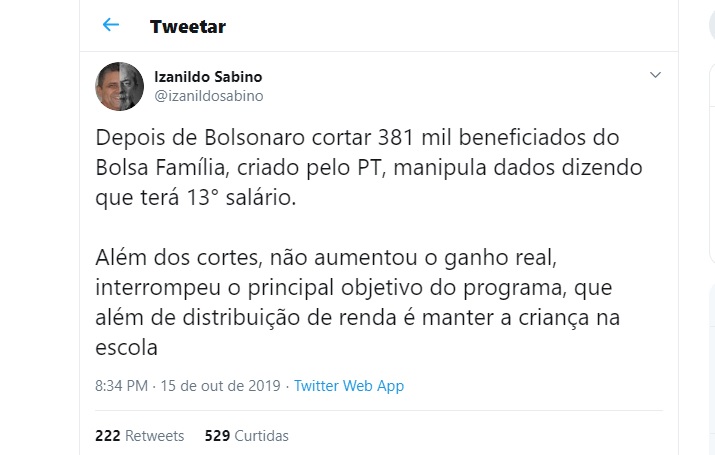Viewport: 715px width, 455px height.
Task: Open the 8:34 PM timestamp link
Action: pos(122,386)
